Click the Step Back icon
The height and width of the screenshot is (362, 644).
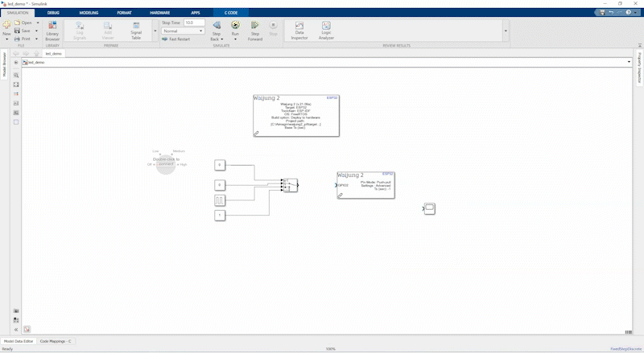pyautogui.click(x=216, y=27)
